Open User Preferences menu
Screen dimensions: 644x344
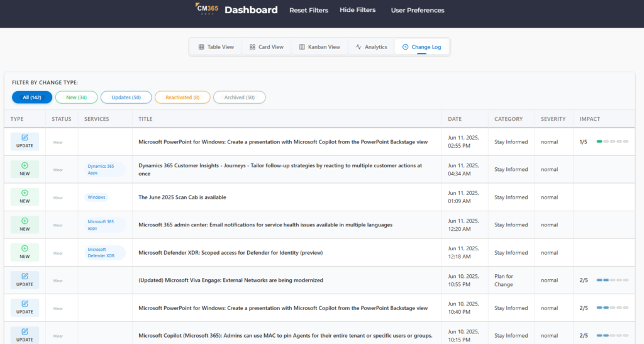[418, 10]
